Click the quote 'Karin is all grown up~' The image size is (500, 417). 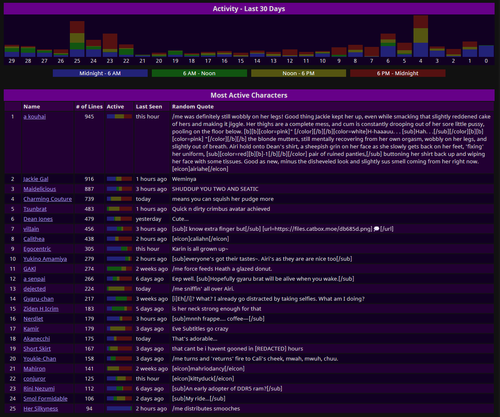(200, 249)
